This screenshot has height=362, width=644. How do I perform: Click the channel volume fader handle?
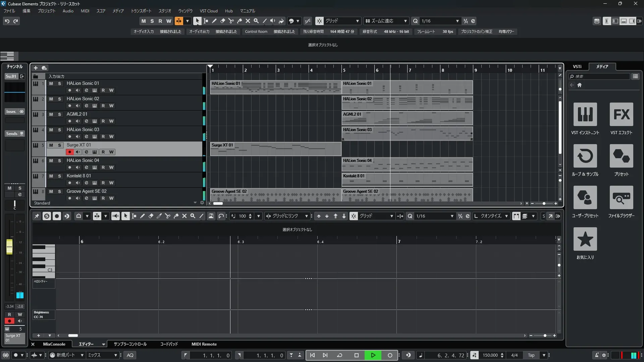[9, 247]
